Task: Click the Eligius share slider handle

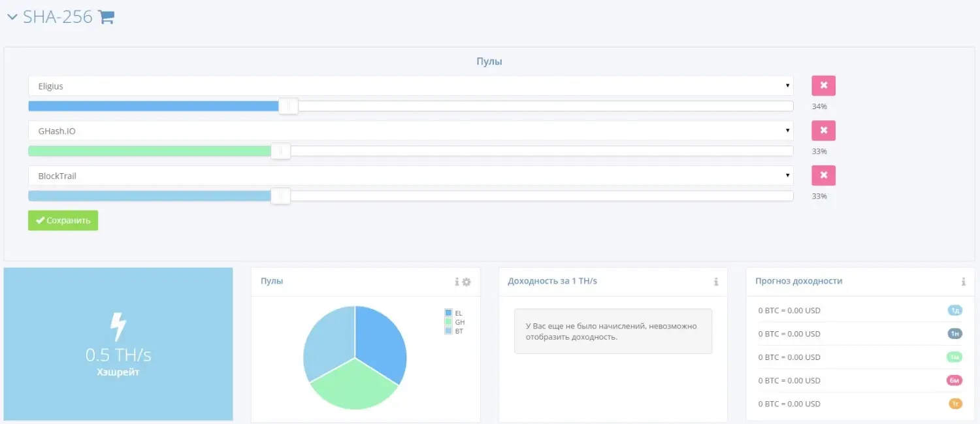Action: coord(288,106)
